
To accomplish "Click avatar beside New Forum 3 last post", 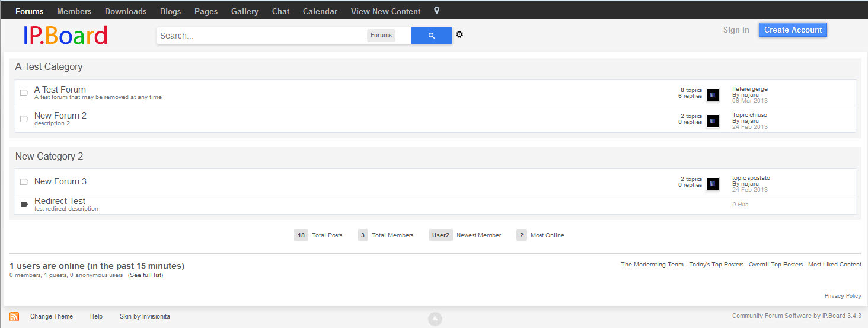I will [x=712, y=184].
